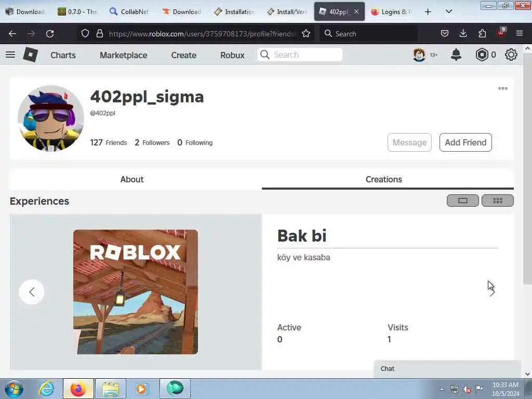
Task: Click the logged-in avatar icon in navbar
Action: click(419, 55)
